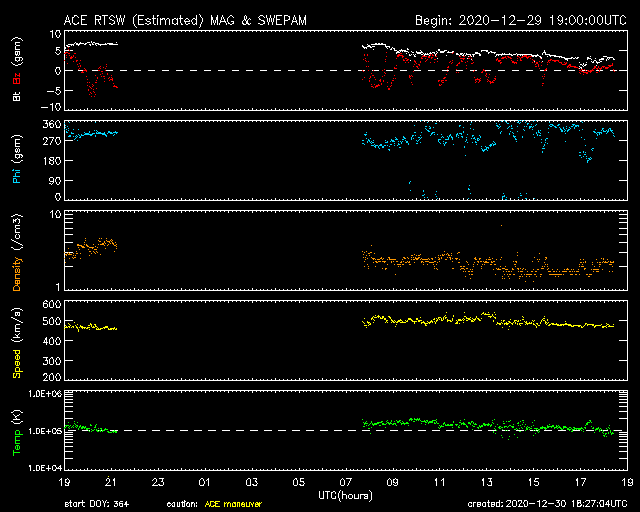Click the '-10' tick on the Bt Bz axis
This screenshot has width=640, height=512.
51,107
